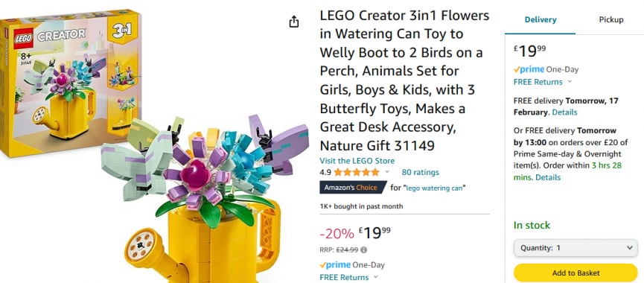
Task: Click the Prime logo in buy box
Action: pyautogui.click(x=529, y=69)
